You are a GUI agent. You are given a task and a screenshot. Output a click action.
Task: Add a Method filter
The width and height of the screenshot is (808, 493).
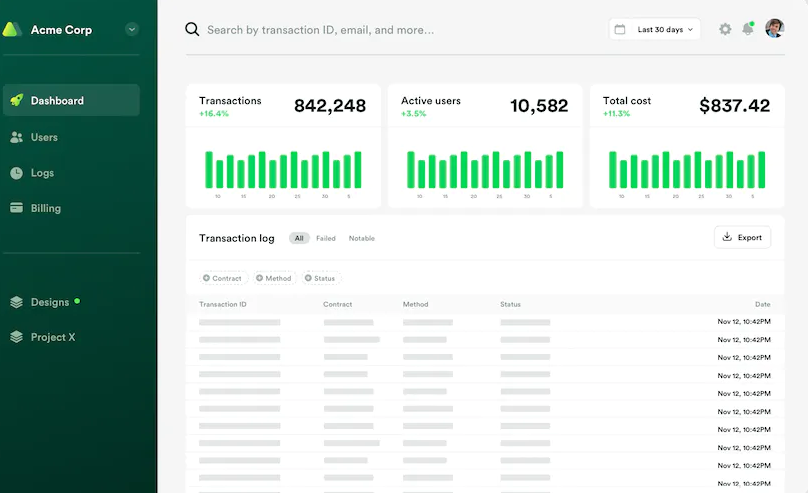tap(275, 278)
